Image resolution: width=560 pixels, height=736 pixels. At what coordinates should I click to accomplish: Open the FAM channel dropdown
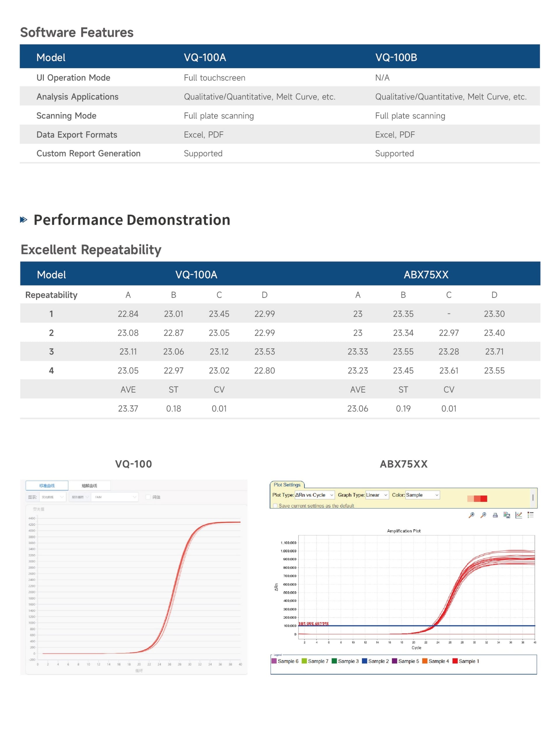114,497
